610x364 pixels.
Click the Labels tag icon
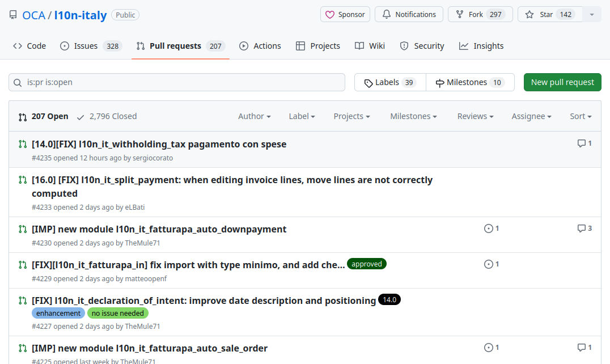tap(368, 83)
